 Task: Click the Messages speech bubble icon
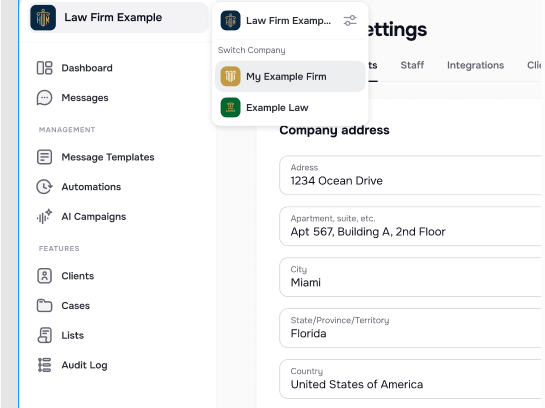[x=44, y=98]
